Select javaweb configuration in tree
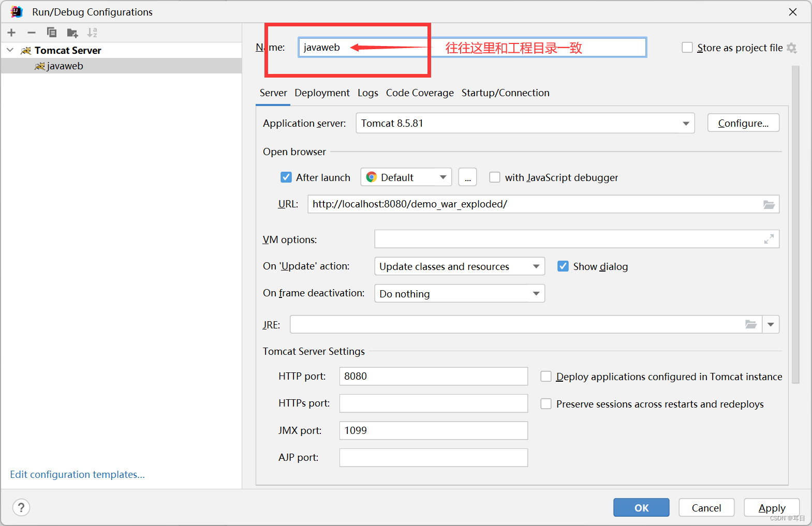 [121, 66]
